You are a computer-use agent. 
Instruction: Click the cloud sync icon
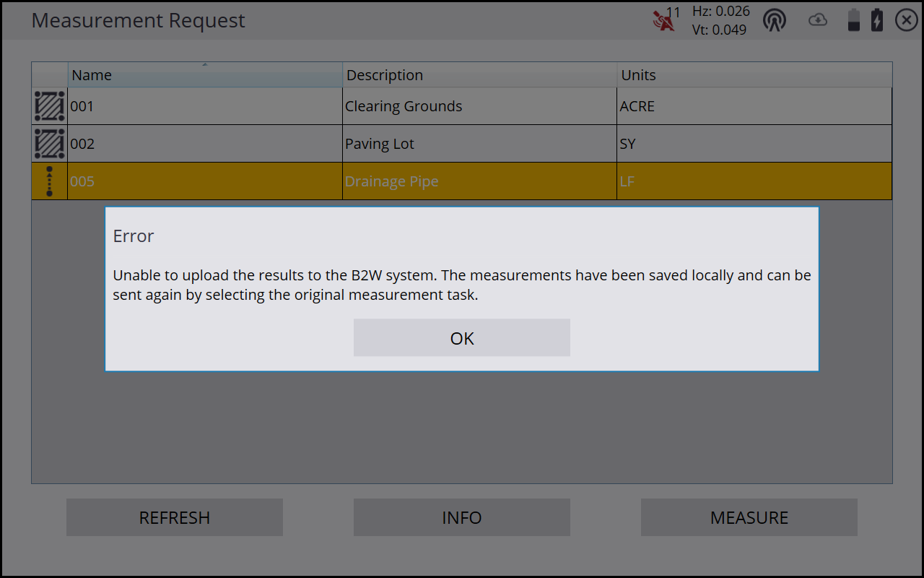(x=817, y=20)
